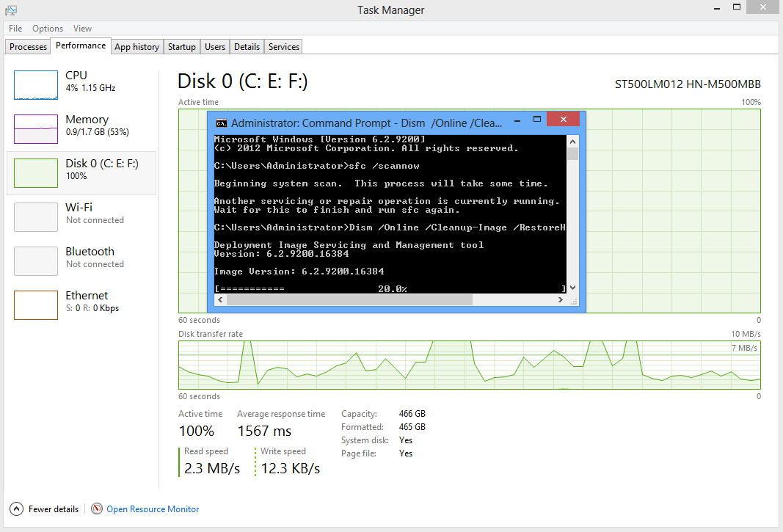Click the Fewer details button label
Screen dimensions: 783x532
[x=54, y=509]
